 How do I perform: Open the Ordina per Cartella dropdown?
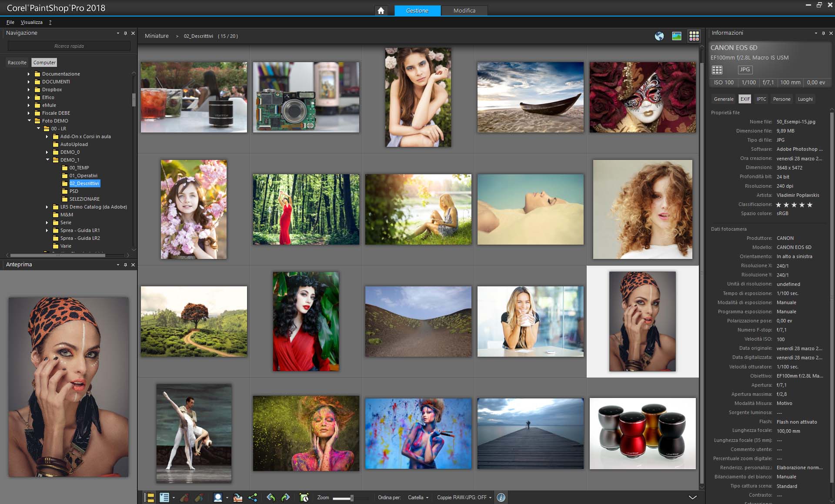click(418, 497)
